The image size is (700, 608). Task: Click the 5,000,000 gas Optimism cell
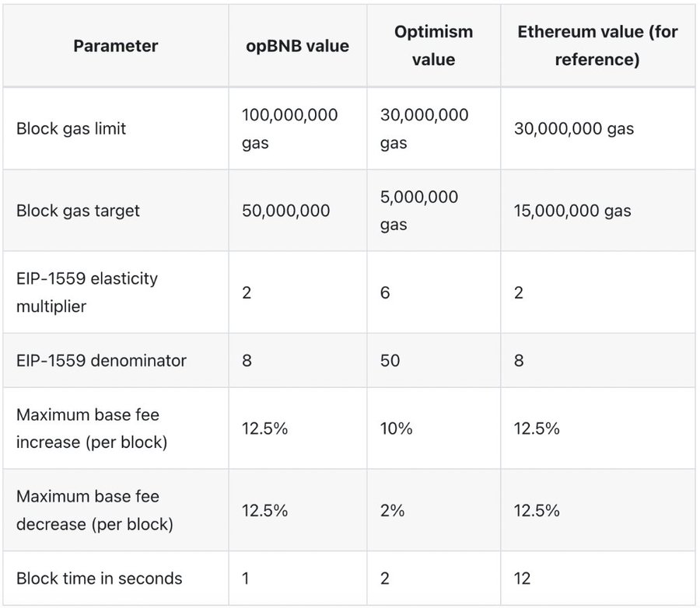(419, 211)
